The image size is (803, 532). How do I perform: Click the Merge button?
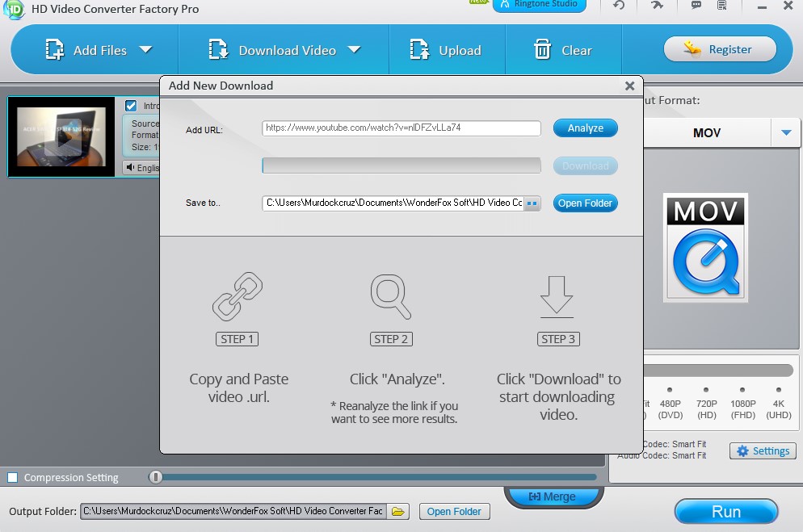coord(553,496)
